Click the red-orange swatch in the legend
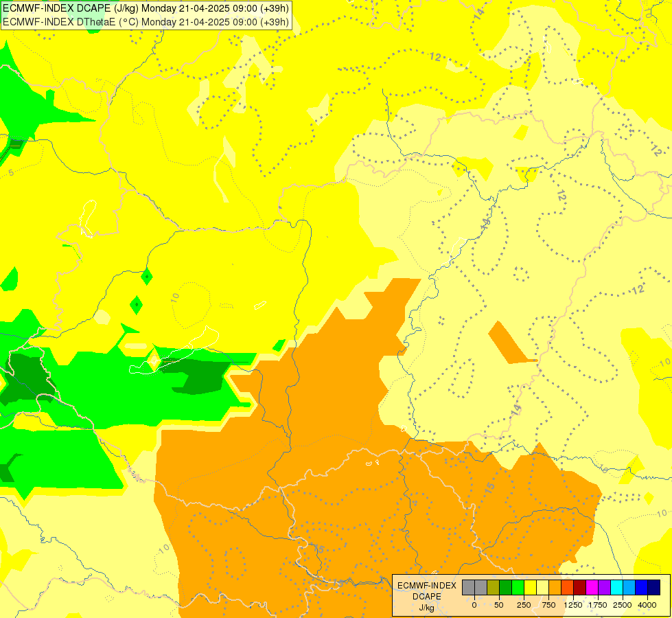This screenshot has width=672, height=618. pos(568,587)
